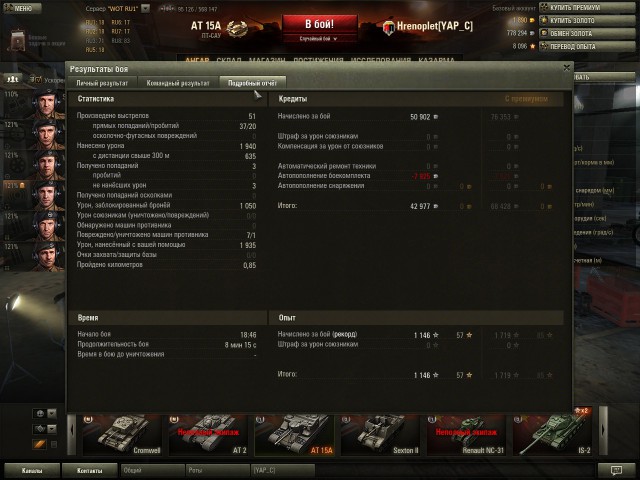Expand the helmet filter dropdown arrow
Viewport: 640px width, 480px height.
pos(52,413)
